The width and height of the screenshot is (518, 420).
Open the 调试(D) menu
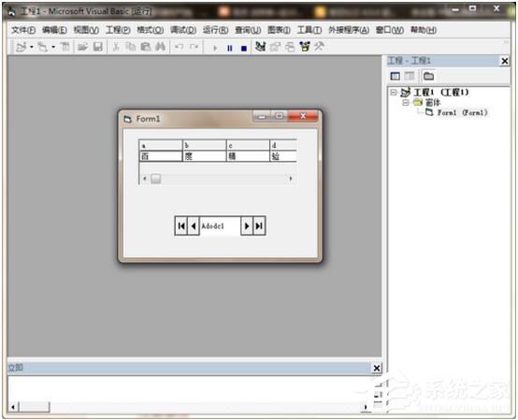[x=183, y=30]
